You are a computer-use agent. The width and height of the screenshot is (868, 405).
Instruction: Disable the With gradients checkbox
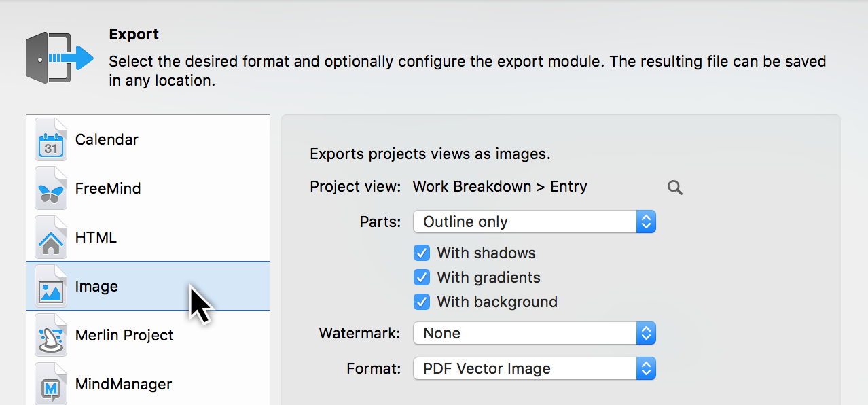click(x=422, y=277)
